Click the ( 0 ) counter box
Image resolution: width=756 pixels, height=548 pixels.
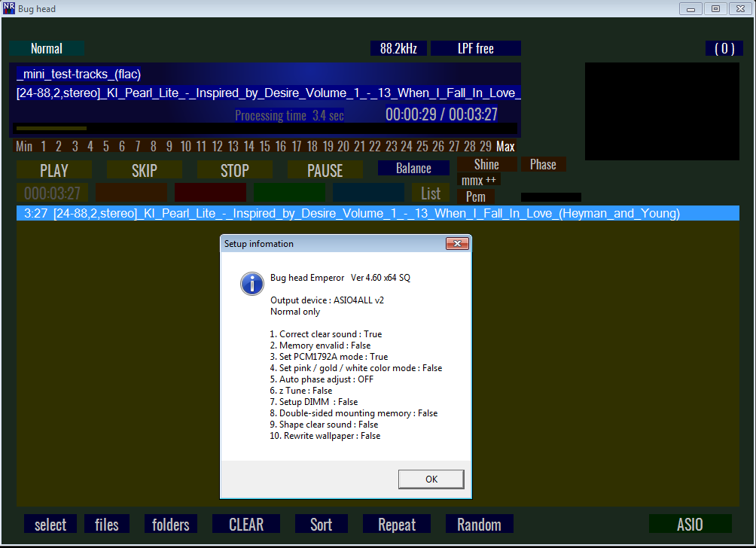[x=724, y=48]
